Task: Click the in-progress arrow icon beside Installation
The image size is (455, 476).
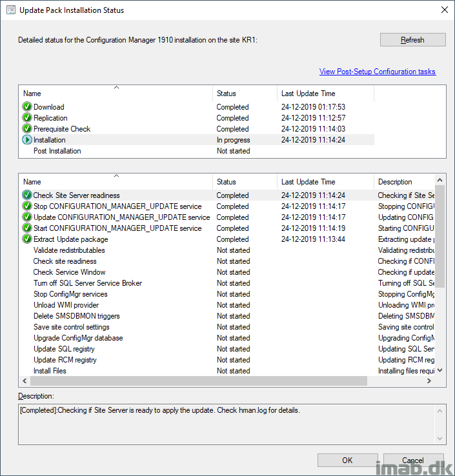Action: (x=27, y=140)
